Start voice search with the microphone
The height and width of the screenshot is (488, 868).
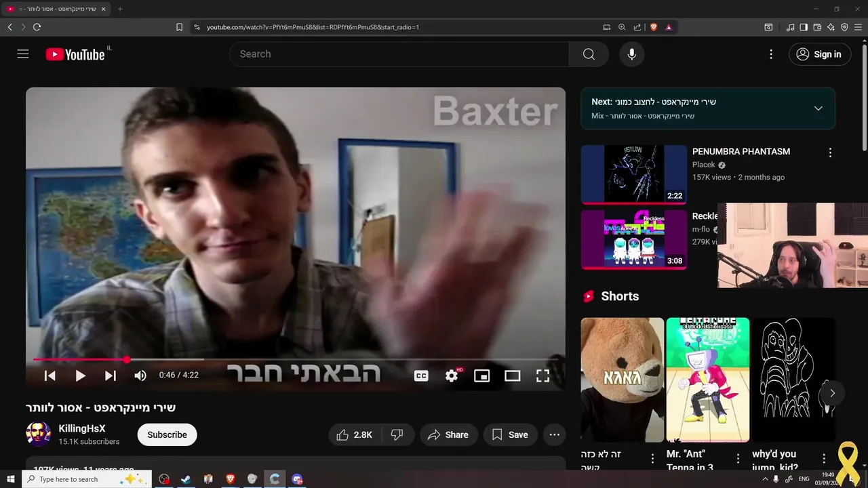click(632, 54)
